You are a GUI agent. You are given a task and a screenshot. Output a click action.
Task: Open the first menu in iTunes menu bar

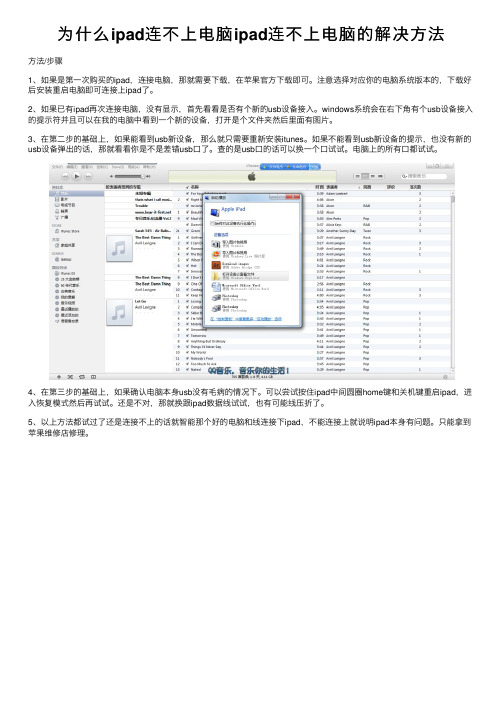57,167
